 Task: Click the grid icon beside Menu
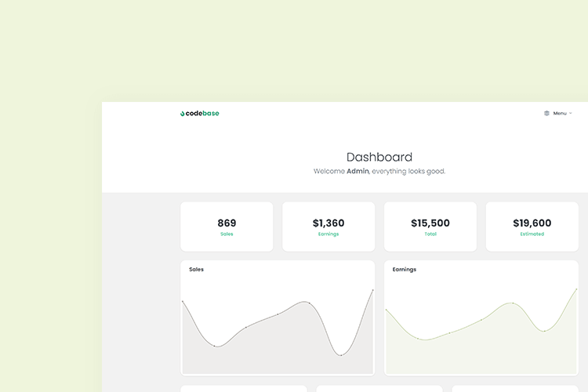[546, 113]
